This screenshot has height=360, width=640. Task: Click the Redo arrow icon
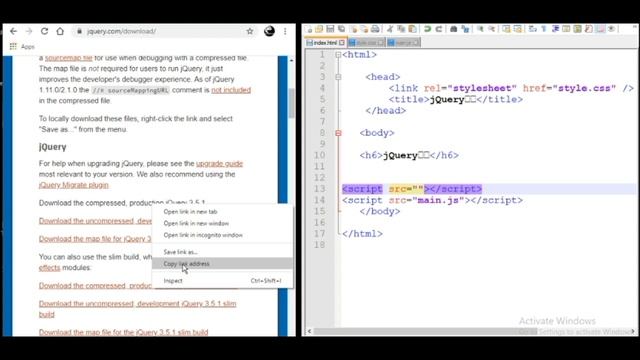click(438, 29)
